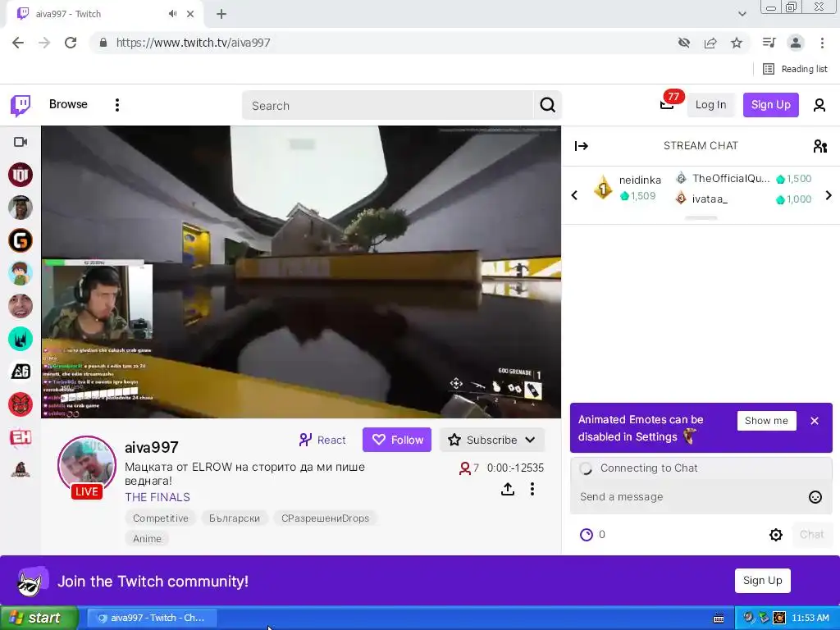This screenshot has height=630, width=840.
Task: Click Sign Up in the bottom banner
Action: [762, 581]
